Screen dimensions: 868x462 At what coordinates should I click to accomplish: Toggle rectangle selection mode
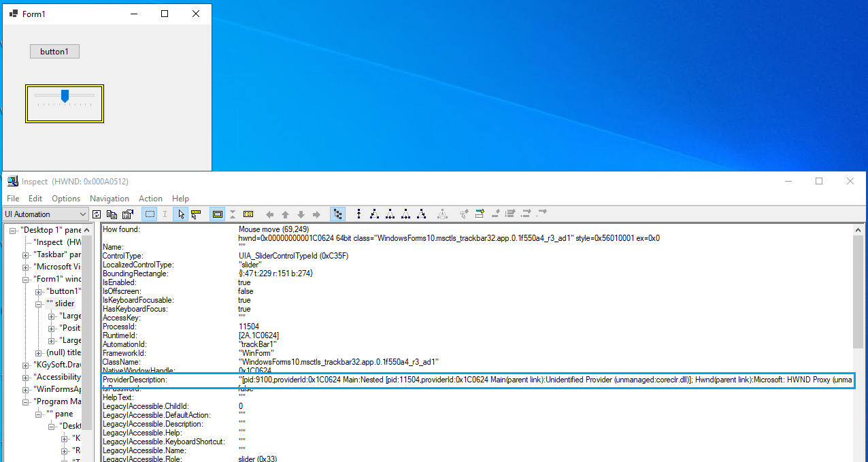(149, 214)
